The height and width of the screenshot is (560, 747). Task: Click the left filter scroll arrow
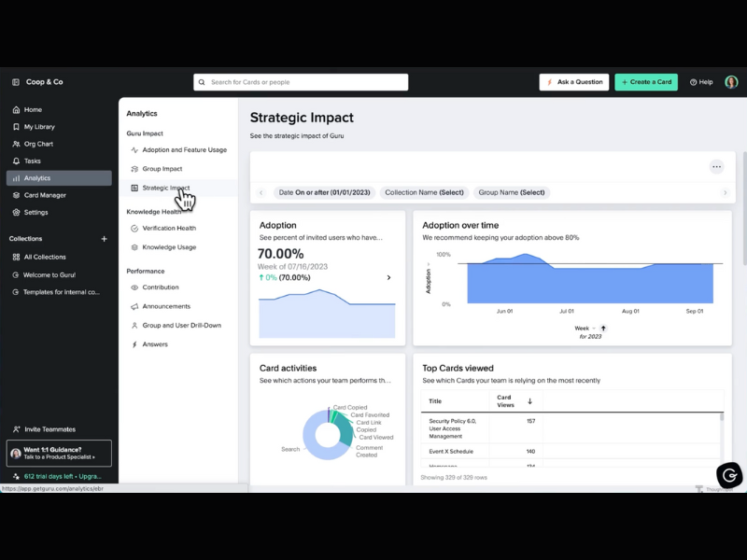pos(261,192)
